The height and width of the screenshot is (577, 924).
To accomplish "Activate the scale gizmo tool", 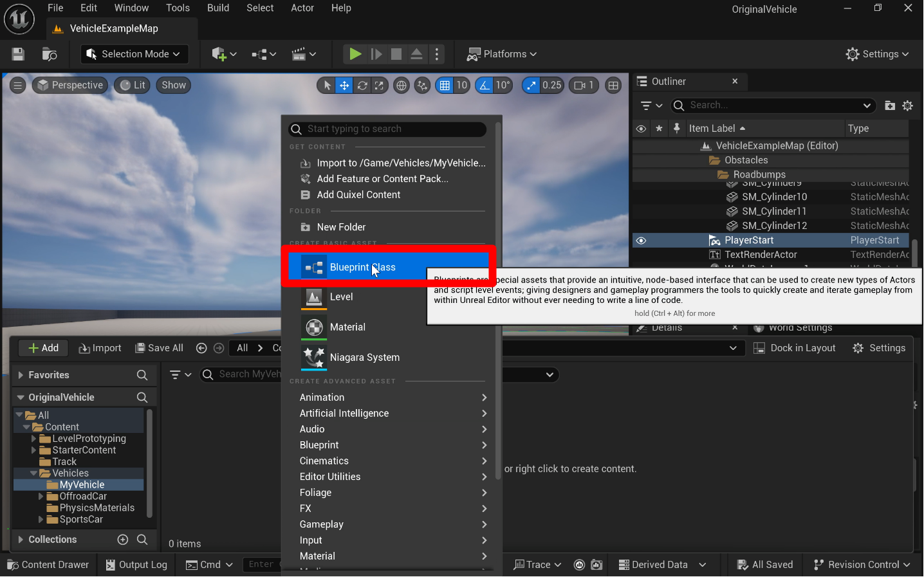I will click(x=380, y=85).
